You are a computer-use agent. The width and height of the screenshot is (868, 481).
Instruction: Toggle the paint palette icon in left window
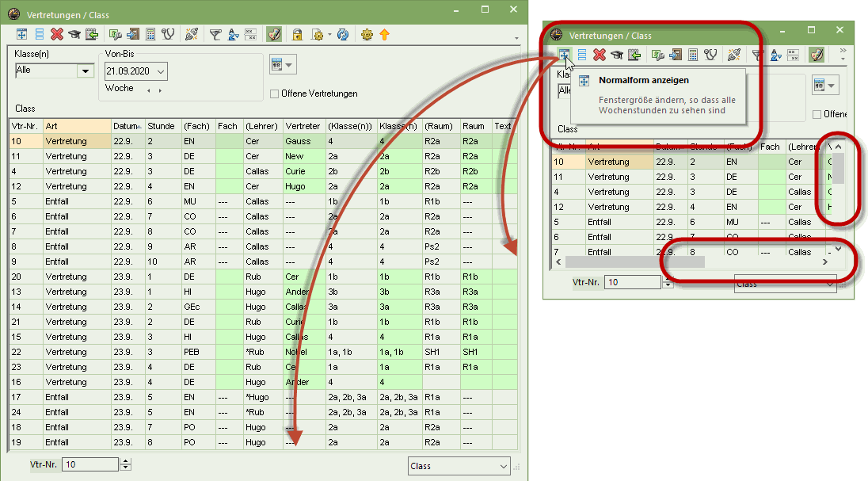(274, 34)
